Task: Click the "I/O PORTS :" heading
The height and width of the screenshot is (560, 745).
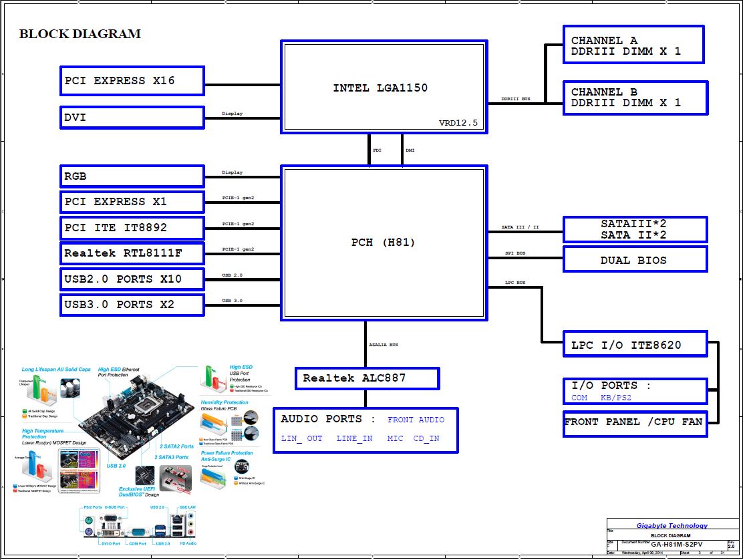Action: tap(611, 386)
